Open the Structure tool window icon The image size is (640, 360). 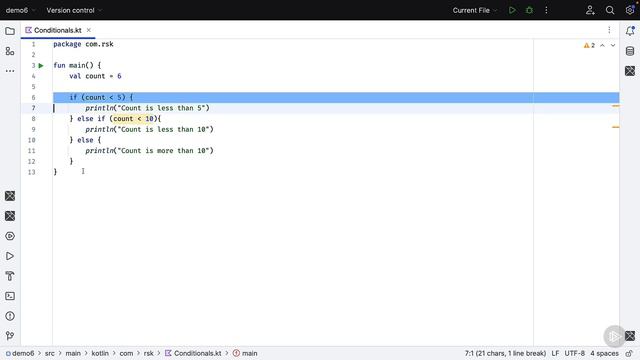click(x=10, y=51)
